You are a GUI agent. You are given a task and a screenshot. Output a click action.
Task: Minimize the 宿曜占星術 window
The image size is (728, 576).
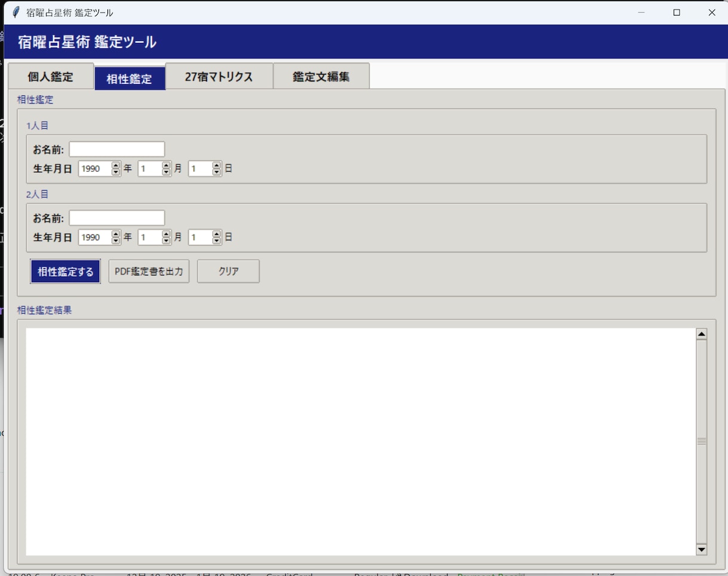pyautogui.click(x=641, y=13)
